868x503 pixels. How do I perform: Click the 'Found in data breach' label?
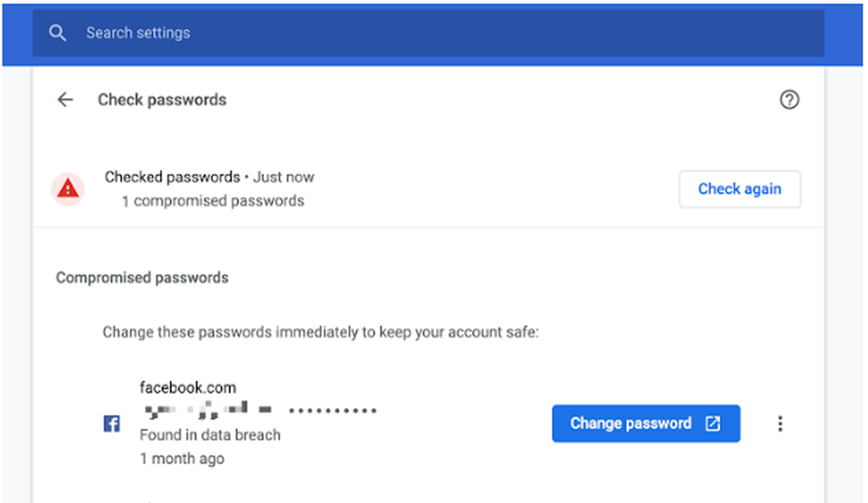pyautogui.click(x=210, y=435)
